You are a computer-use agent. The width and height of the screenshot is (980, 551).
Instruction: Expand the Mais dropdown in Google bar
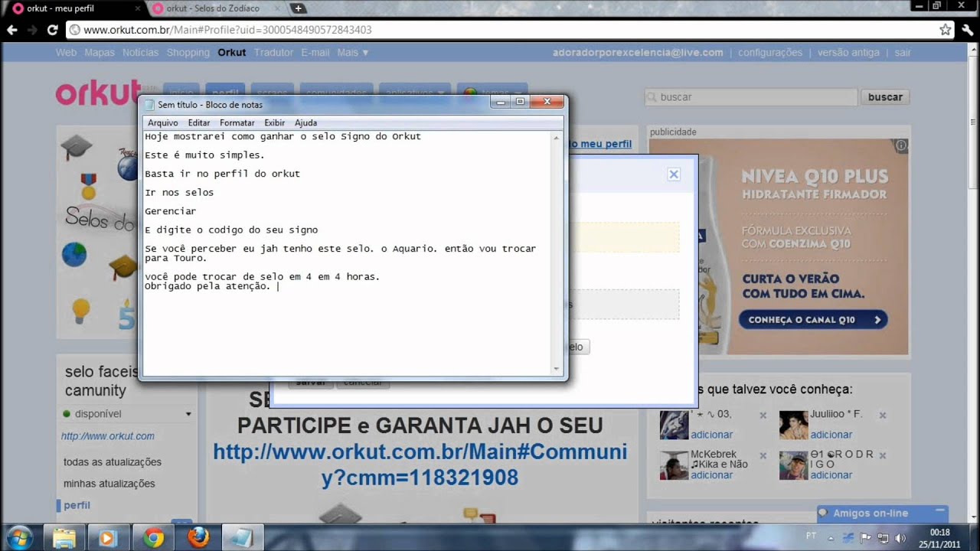point(353,53)
